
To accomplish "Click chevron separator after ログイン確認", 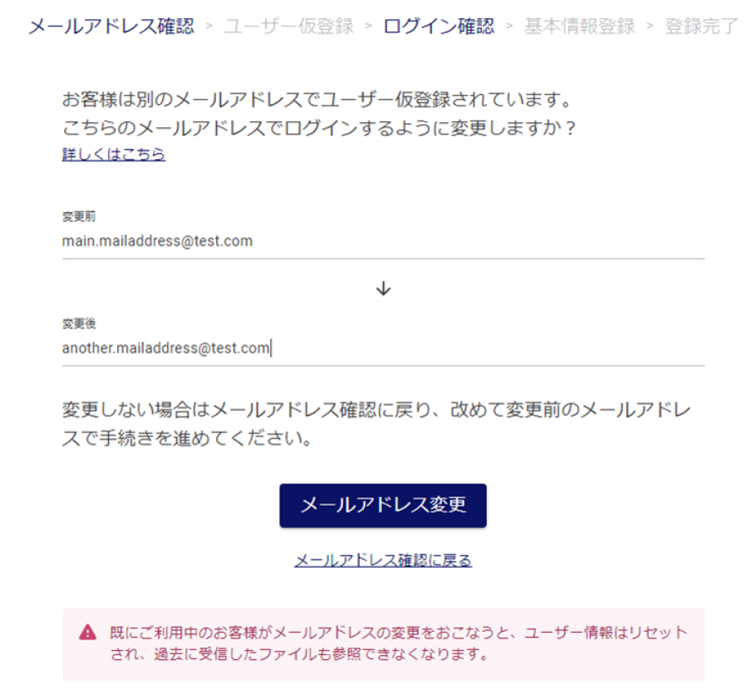I will [509, 26].
